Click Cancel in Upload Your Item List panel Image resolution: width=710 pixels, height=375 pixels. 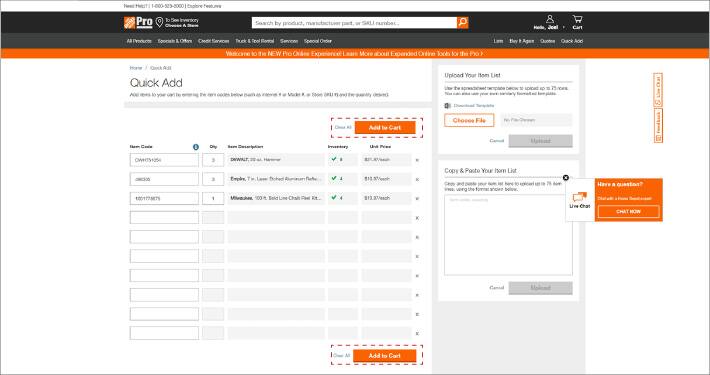(x=497, y=141)
